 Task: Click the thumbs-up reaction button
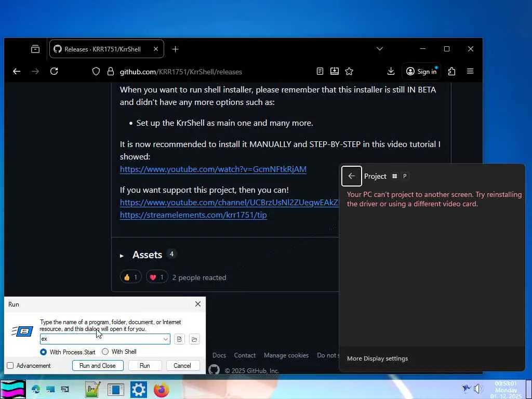click(130, 277)
